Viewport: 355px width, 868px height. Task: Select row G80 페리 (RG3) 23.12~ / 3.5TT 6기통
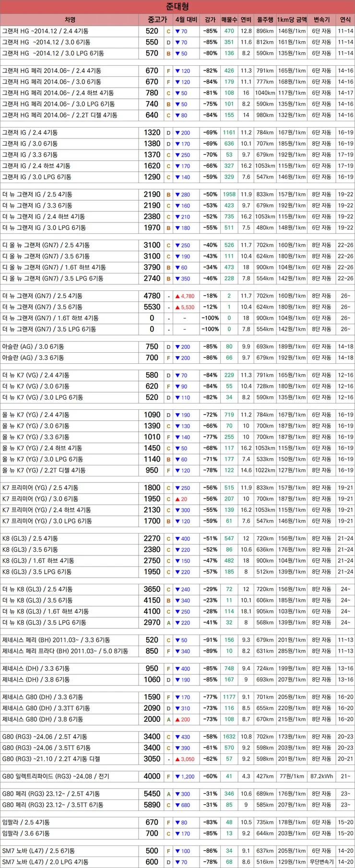[x=177, y=805]
